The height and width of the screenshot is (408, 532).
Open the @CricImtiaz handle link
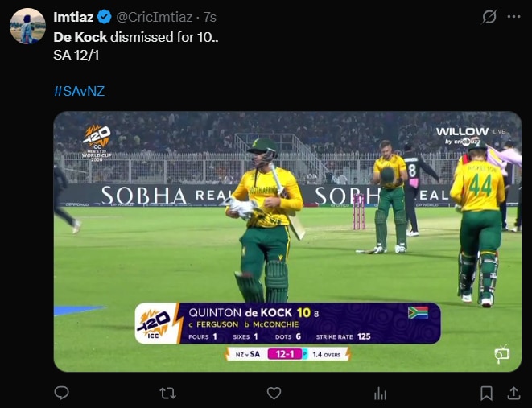click(x=155, y=17)
